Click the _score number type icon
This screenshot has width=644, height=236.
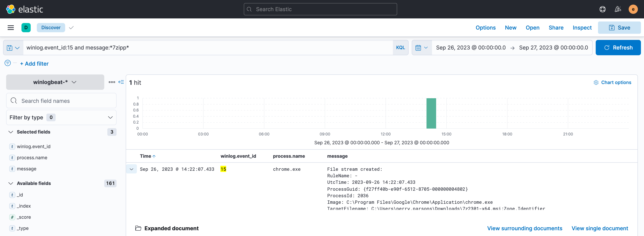click(12, 217)
